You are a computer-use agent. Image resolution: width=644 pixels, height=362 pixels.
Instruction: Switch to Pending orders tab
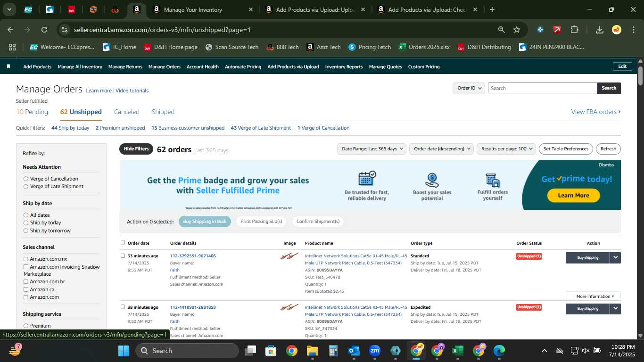click(32, 112)
